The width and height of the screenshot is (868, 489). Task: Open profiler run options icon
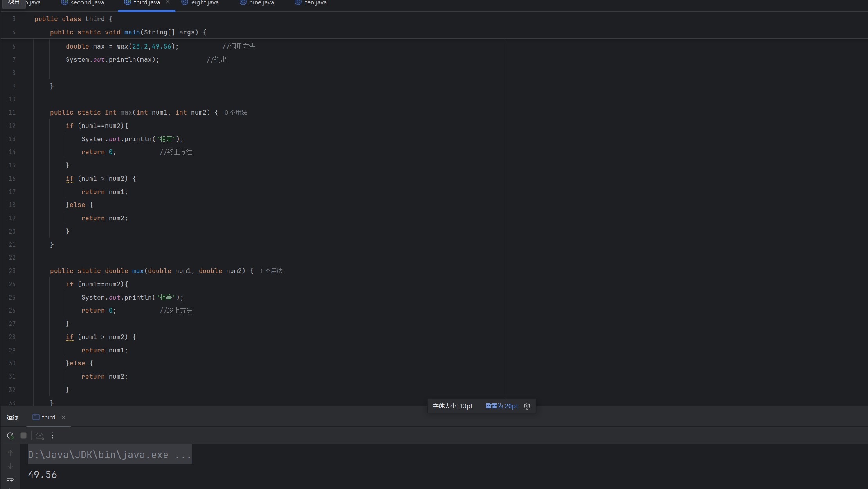pos(40,435)
